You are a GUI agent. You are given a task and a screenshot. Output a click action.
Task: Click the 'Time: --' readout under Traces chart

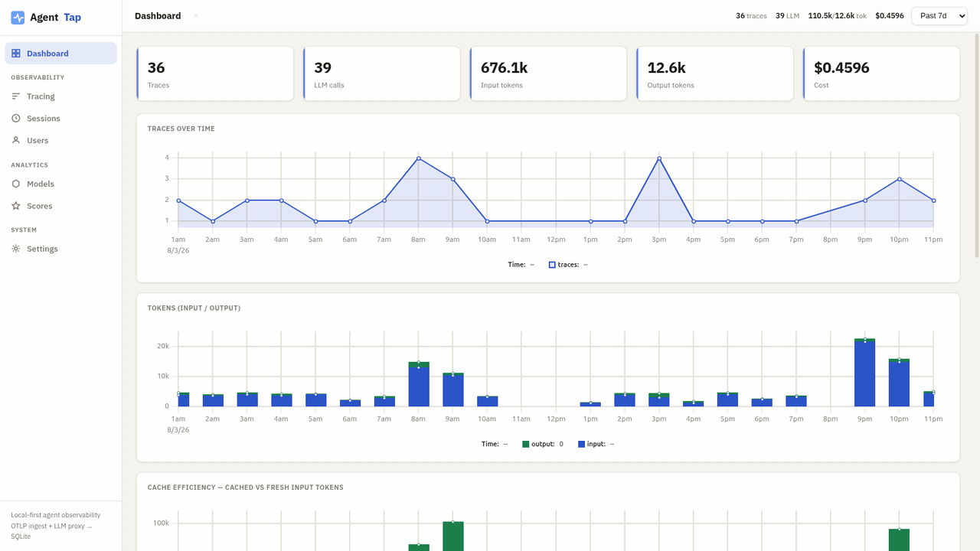click(x=521, y=265)
